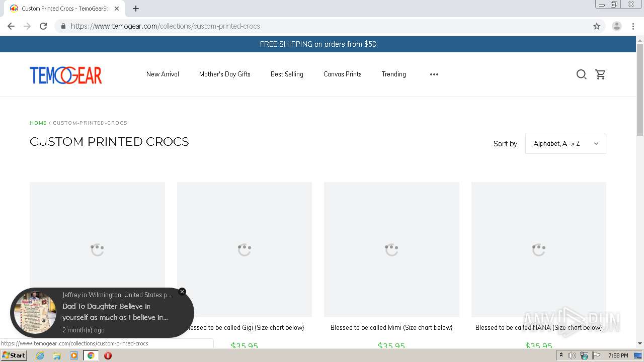Click the Show desktop button
The image size is (644, 362).
(x=638, y=355)
